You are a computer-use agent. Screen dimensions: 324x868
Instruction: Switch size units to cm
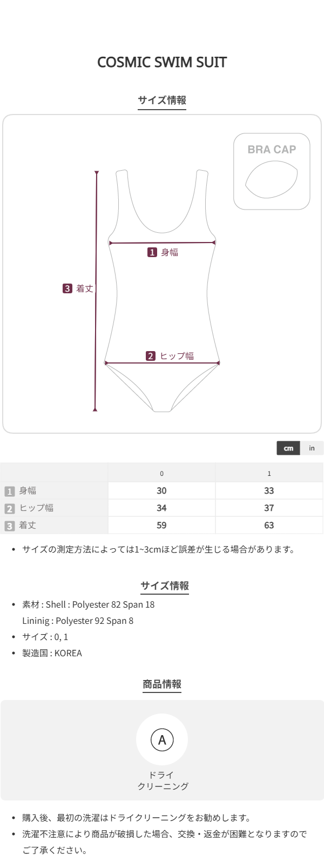288,448
